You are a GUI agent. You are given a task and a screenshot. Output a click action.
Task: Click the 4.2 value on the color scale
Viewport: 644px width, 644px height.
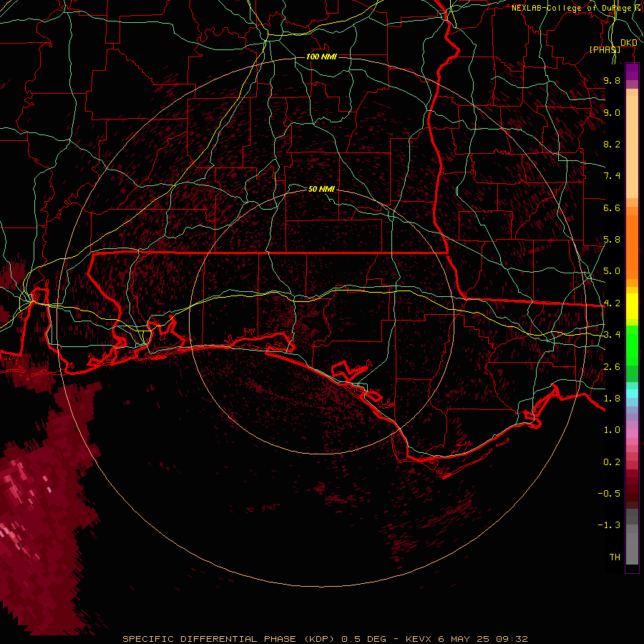(x=612, y=303)
